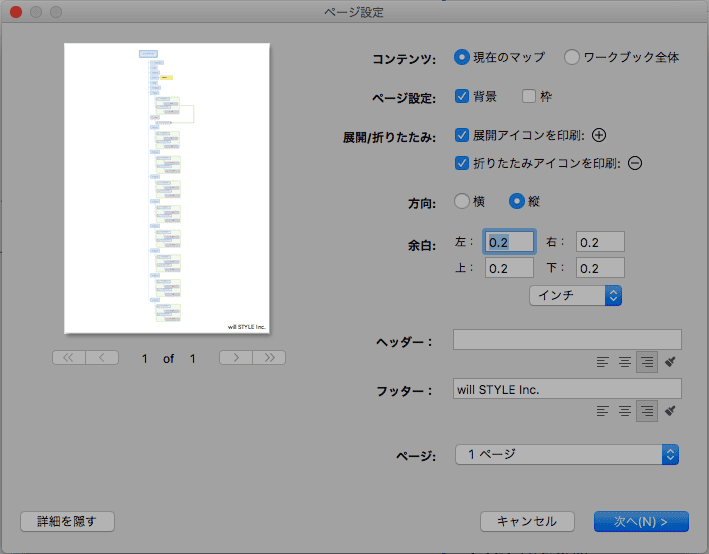Open the インチ unit dropdown
The height and width of the screenshot is (554, 709).
[576, 296]
